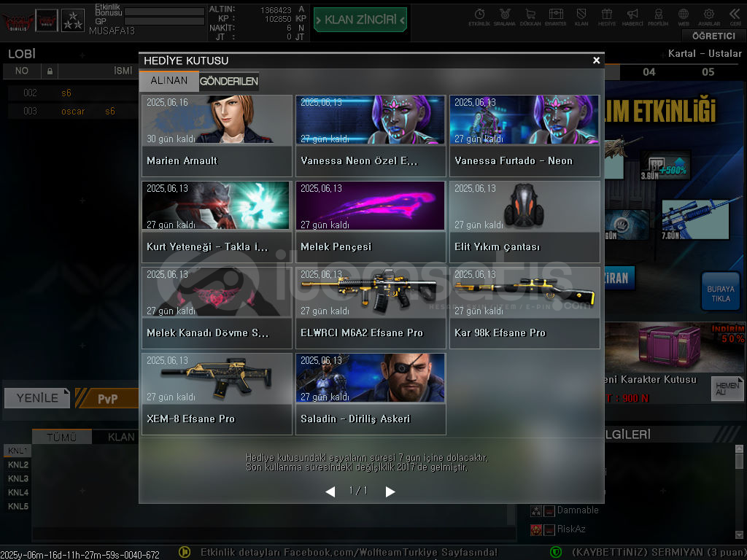The image size is (747, 560).
Task: Click the Yeni Karakter Kutusu purple crate
Action: pos(670,346)
